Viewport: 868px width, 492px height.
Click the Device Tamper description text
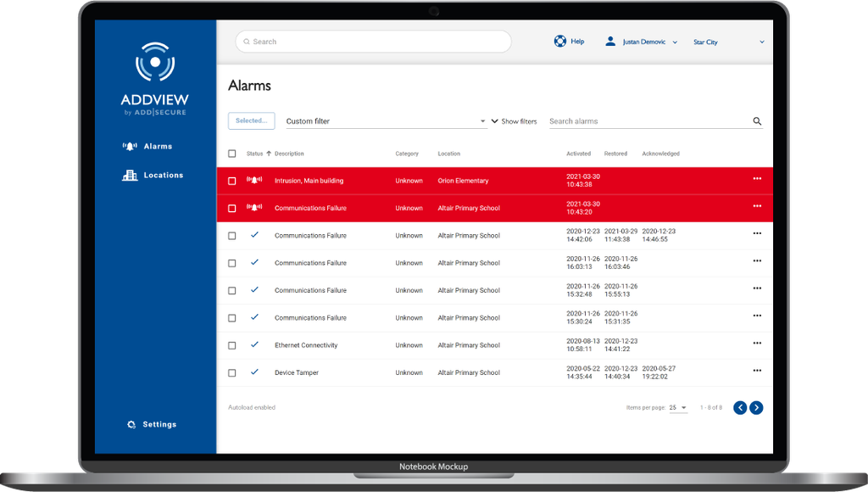tap(297, 373)
